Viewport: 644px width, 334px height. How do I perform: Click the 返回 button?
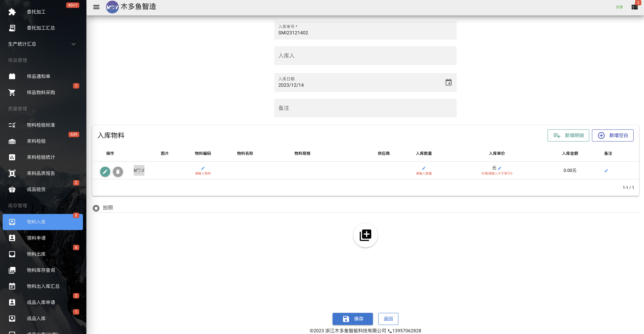(388, 319)
